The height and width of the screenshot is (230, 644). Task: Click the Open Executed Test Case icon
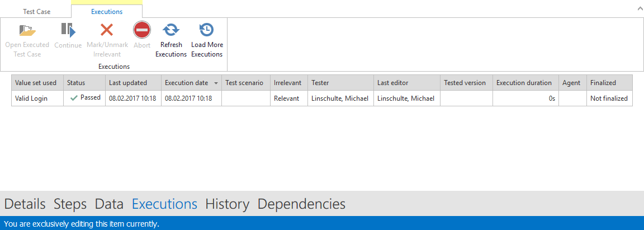(x=27, y=30)
